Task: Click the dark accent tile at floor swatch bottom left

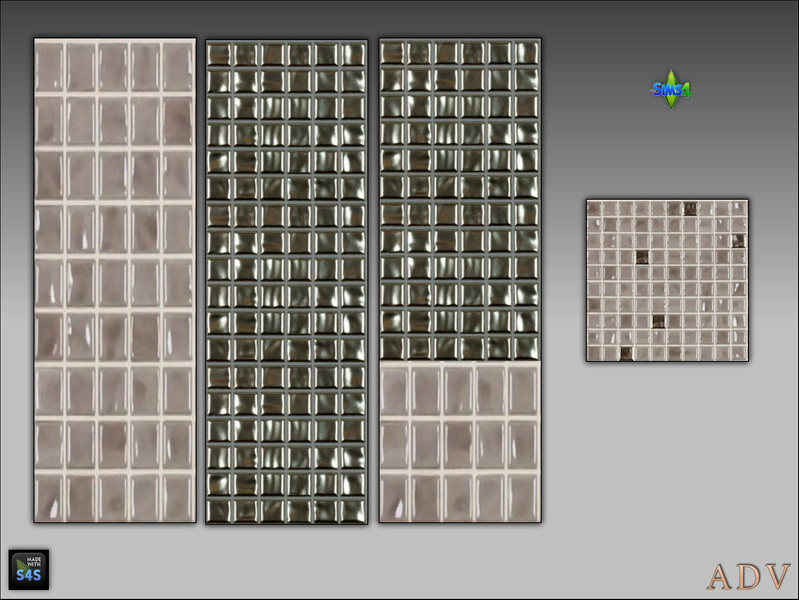Action: [x=626, y=353]
